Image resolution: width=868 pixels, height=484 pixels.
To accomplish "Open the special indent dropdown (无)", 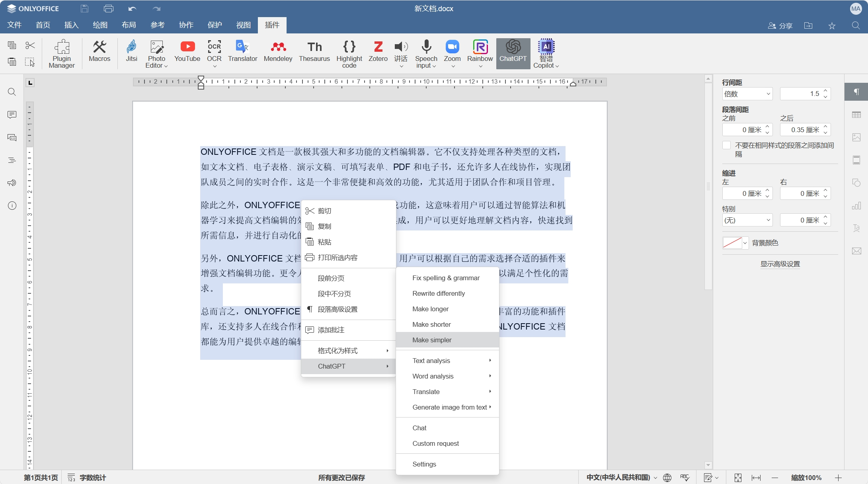I will click(x=747, y=220).
